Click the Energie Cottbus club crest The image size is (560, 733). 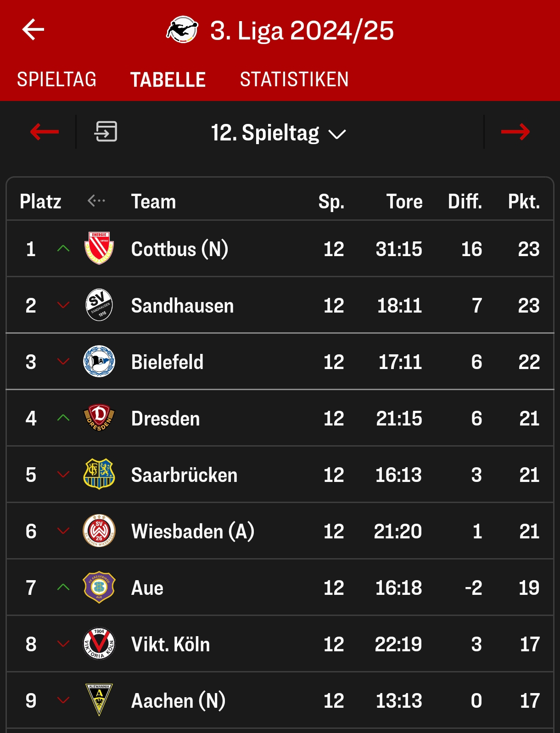pos(99,248)
